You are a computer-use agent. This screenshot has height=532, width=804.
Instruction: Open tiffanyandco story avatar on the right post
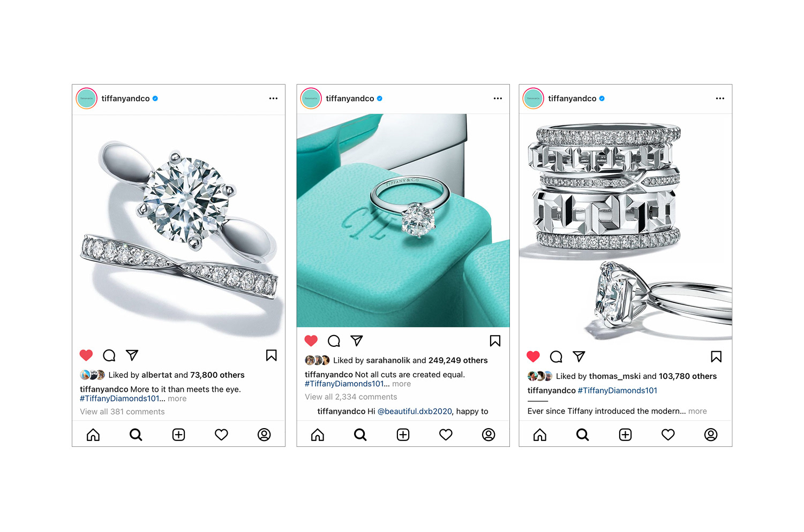tap(533, 98)
